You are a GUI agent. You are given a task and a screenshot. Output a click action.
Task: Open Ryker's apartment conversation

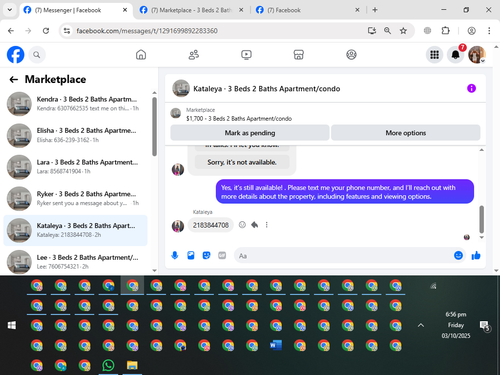point(75,199)
